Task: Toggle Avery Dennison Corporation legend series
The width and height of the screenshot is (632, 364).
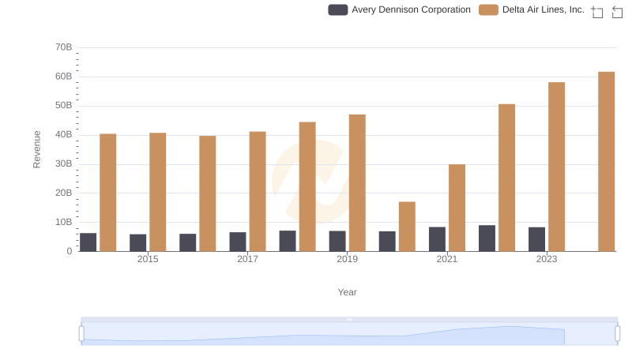Action: click(399, 9)
